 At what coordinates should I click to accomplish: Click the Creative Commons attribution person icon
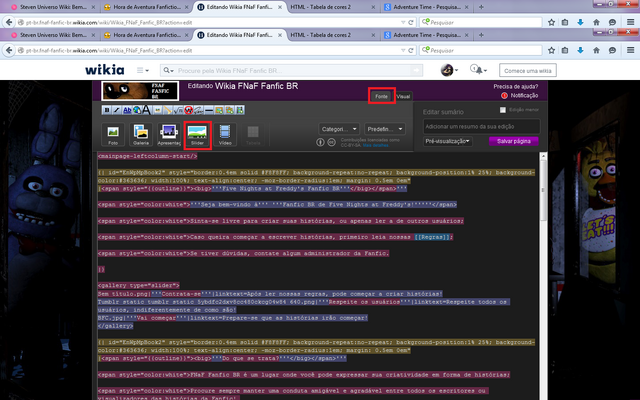[x=320, y=142]
